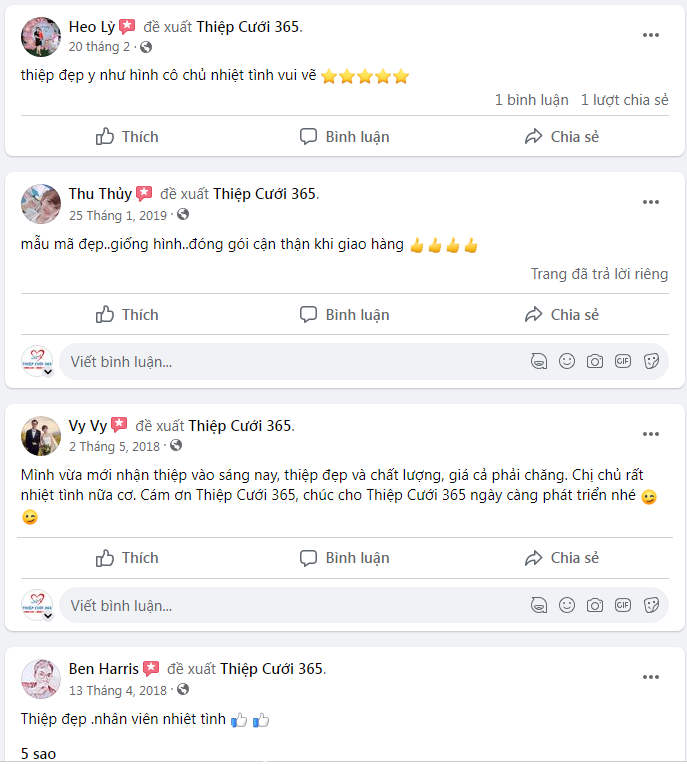This screenshot has height=765, width=687.
Task: Like Vy Vy's review post
Action: (127, 557)
